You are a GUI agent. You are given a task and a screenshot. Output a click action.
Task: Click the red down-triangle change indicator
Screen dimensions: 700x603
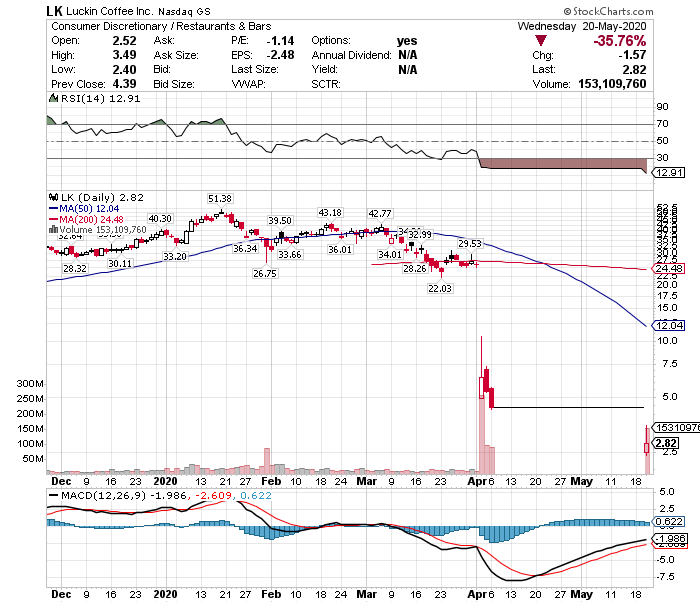(x=541, y=41)
